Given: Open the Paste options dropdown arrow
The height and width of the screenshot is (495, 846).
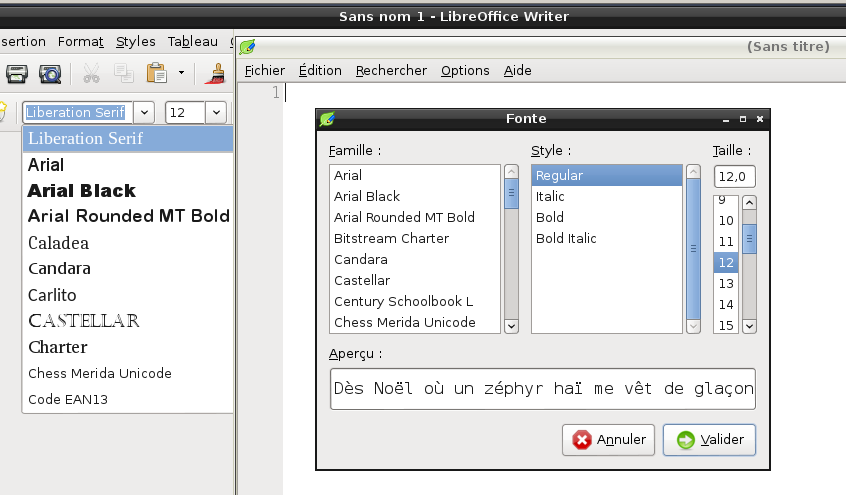Looking at the screenshot, I should (181, 73).
